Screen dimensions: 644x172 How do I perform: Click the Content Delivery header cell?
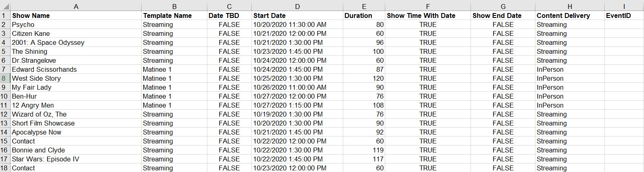tap(570, 15)
